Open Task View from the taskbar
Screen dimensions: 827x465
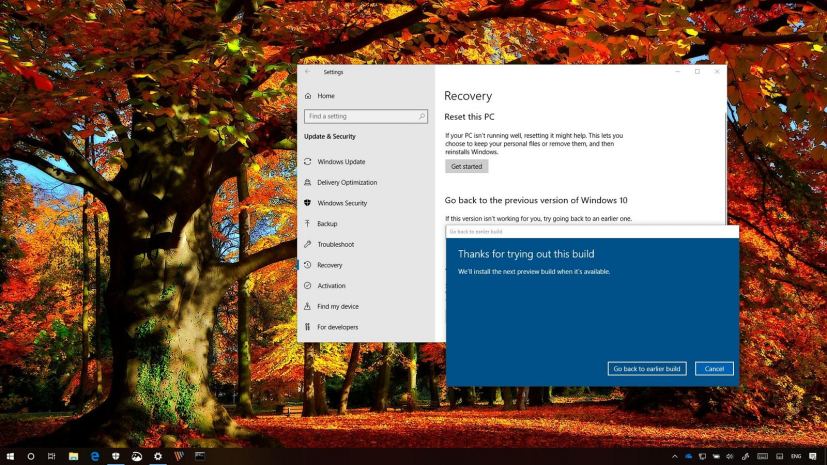click(52, 456)
